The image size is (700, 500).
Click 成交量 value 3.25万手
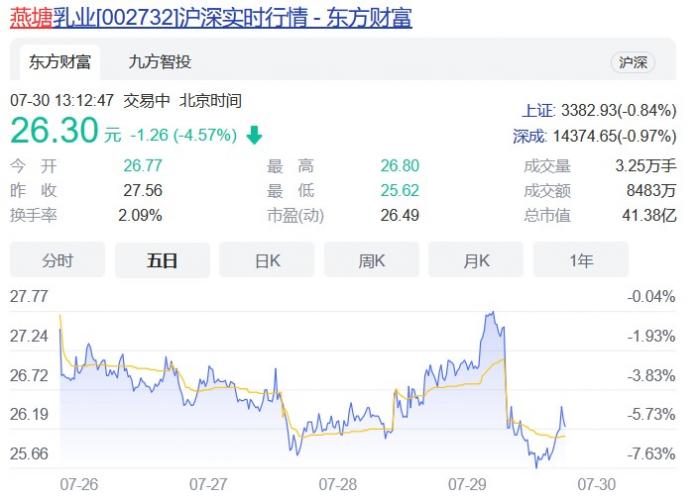[x=646, y=166]
